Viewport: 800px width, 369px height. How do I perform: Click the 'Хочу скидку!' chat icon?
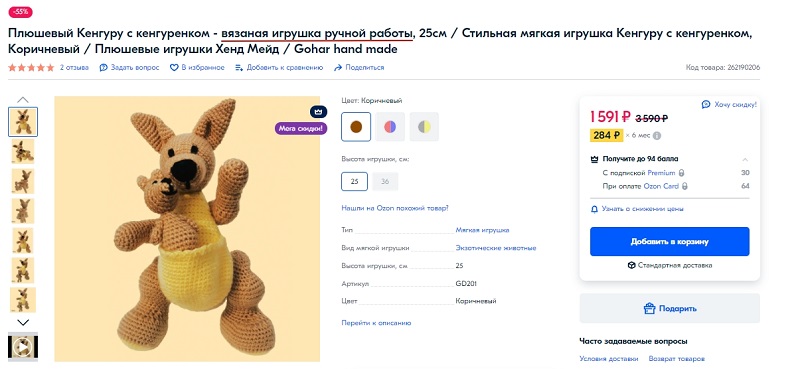(706, 104)
